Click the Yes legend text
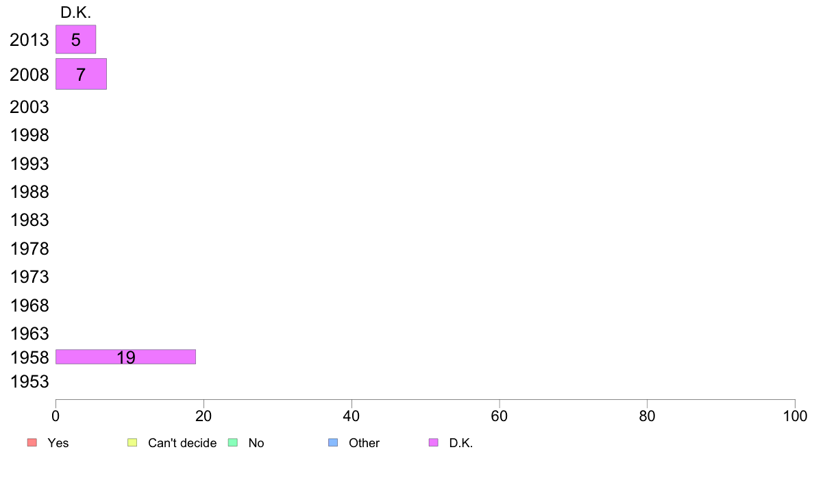The image size is (814, 504). tap(58, 443)
